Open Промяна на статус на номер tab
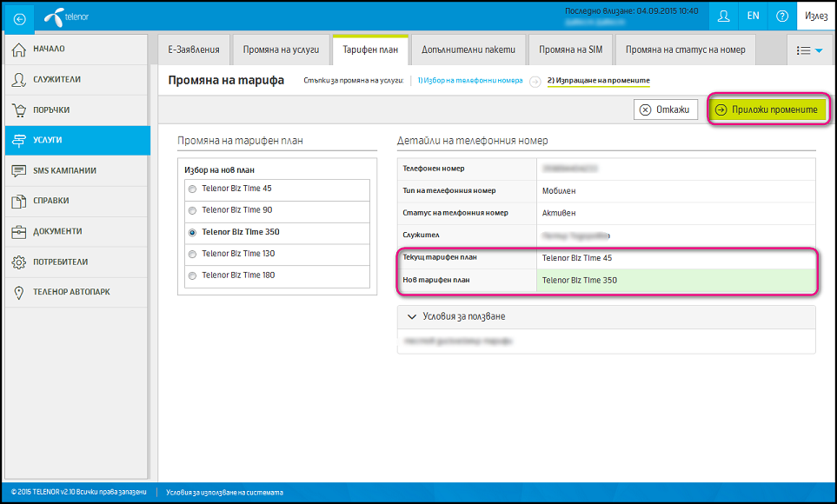Image resolution: width=837 pixels, height=504 pixels. (686, 50)
